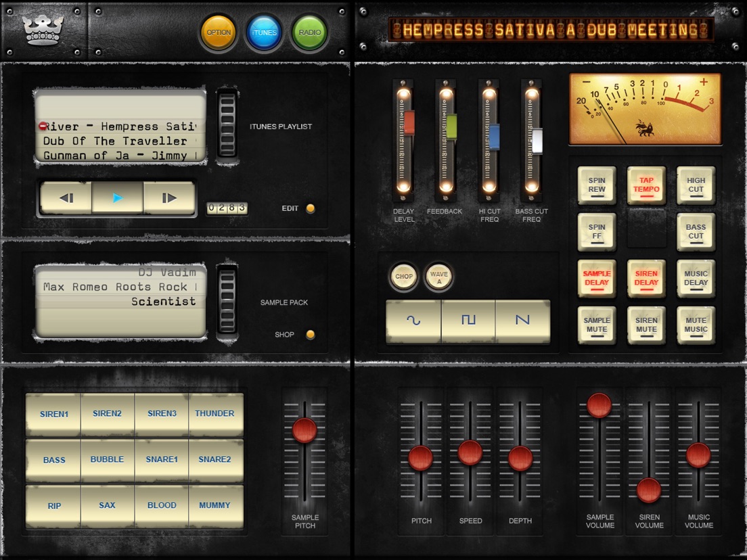
Task: Trigger the BUBBLE sample pad
Action: click(107, 459)
